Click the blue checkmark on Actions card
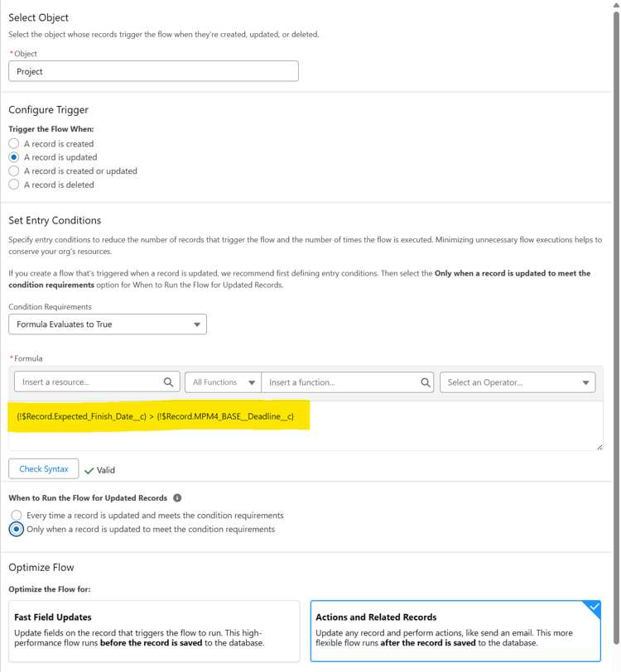Screen dimensions: 621x672 point(593,608)
